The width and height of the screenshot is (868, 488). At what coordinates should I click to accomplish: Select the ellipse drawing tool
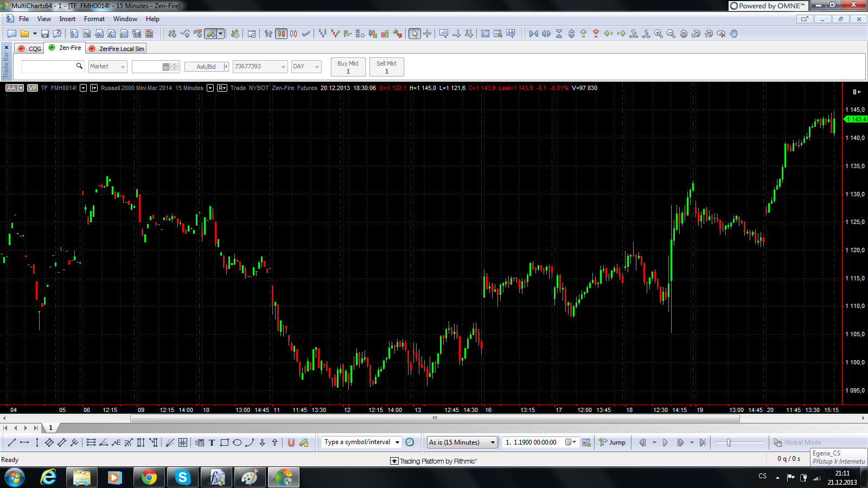click(x=237, y=442)
